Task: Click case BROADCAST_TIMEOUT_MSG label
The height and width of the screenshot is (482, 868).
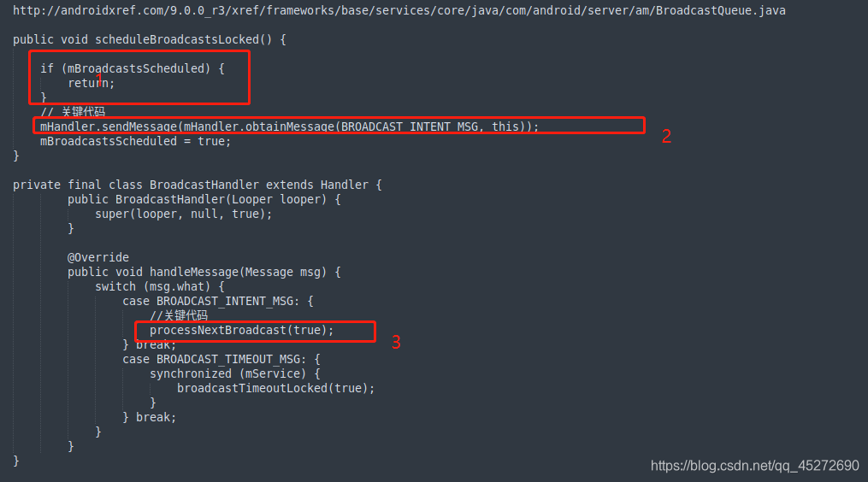Action: pyautogui.click(x=221, y=359)
